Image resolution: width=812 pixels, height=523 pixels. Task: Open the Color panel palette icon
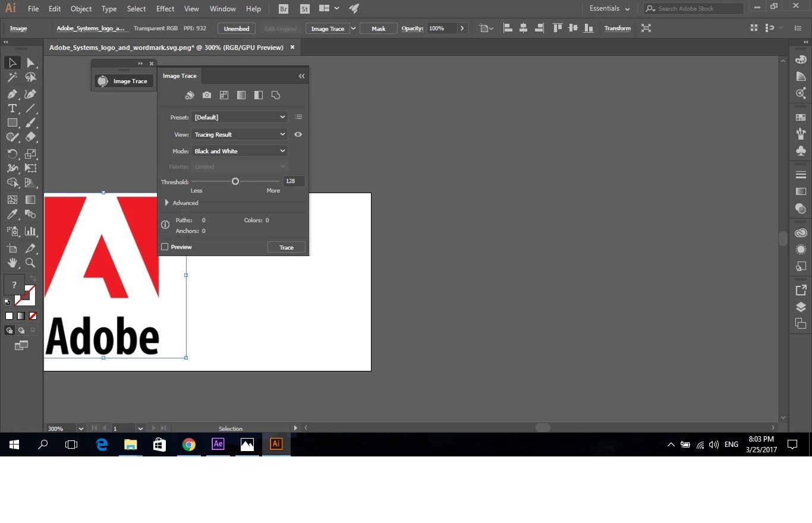click(x=801, y=59)
